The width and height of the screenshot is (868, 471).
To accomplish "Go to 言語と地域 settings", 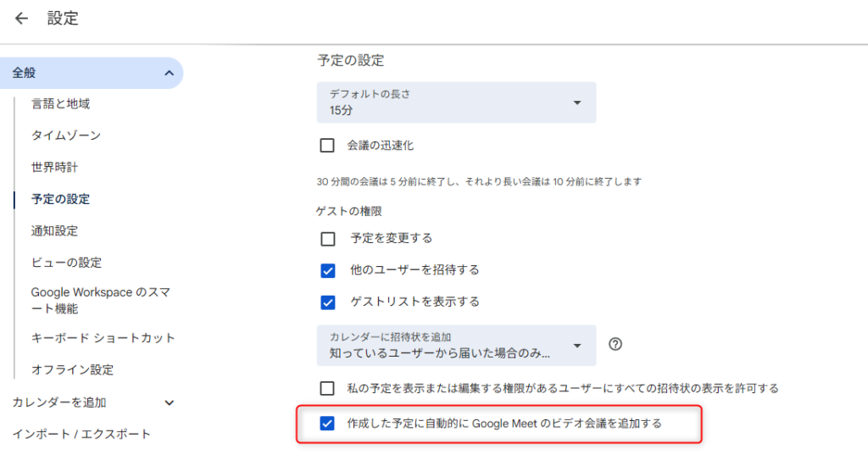I will pyautogui.click(x=60, y=104).
